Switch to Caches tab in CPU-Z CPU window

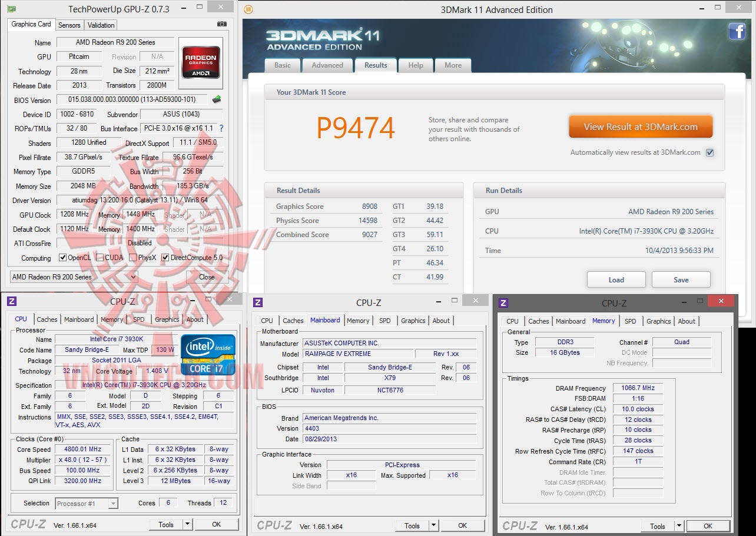click(47, 319)
